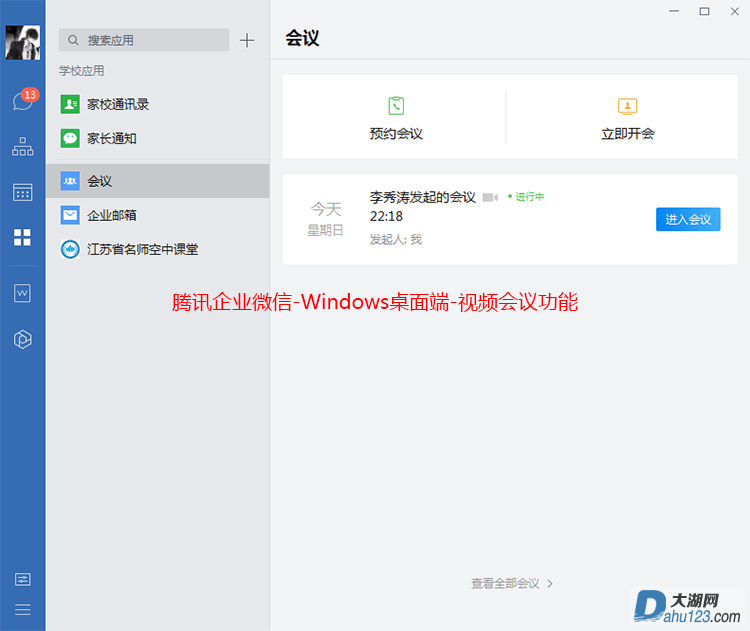The image size is (750, 631).
Task: Open the hexagon cube icon in sidebar
Action: click(x=22, y=339)
